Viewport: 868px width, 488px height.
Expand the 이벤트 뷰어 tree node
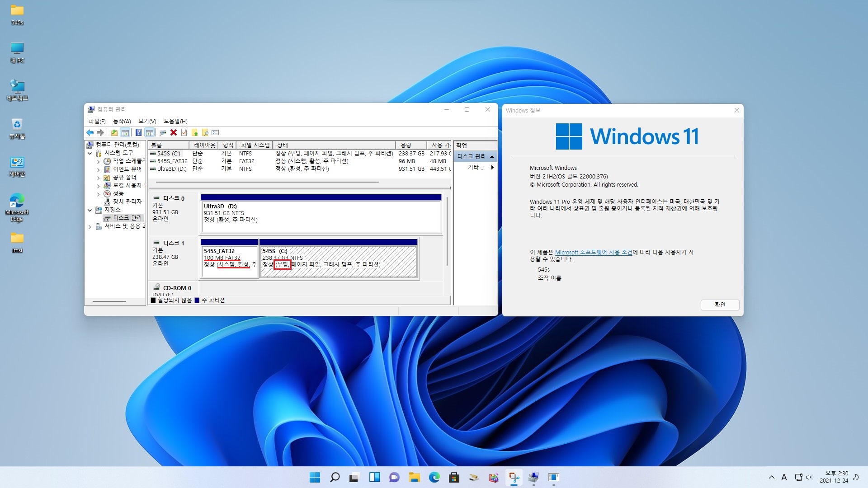99,169
